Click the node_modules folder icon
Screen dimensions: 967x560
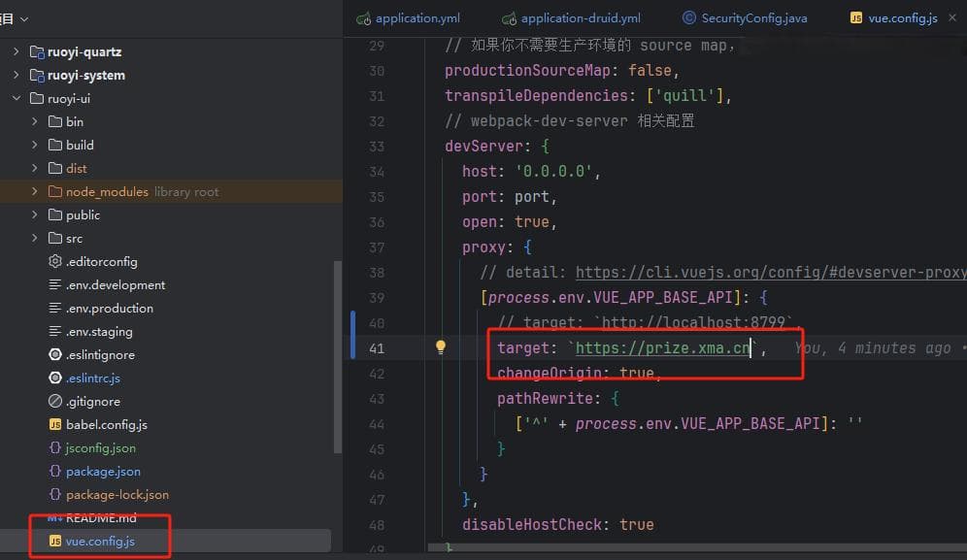click(x=55, y=192)
